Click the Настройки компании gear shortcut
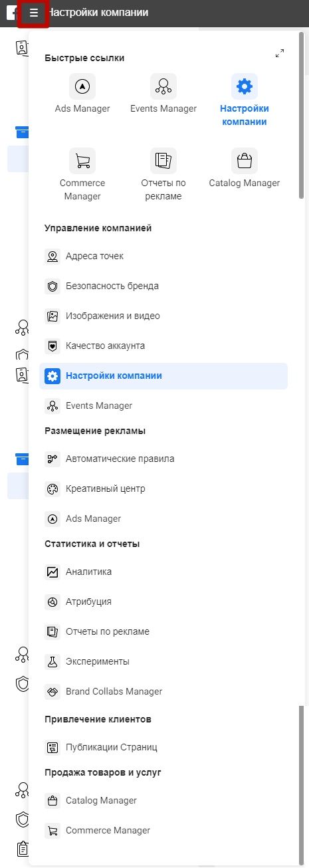This screenshot has height=868, width=309. coord(245,86)
